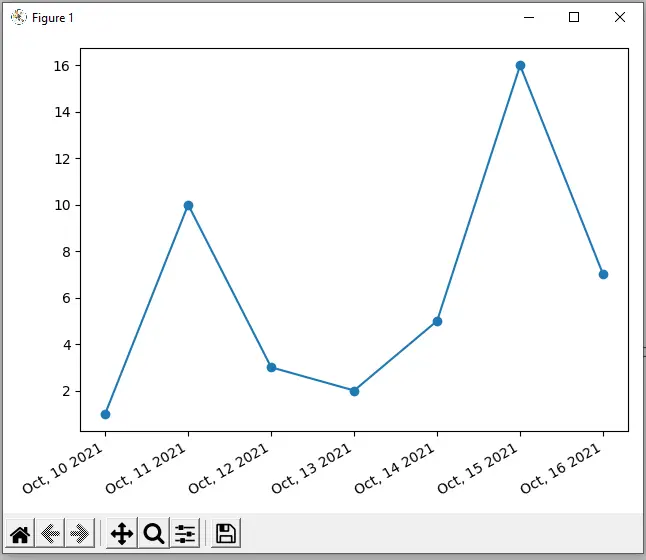Save the figure with floppy disk icon

click(226, 534)
